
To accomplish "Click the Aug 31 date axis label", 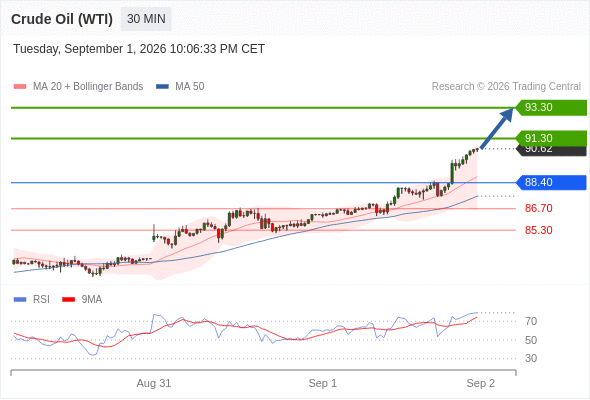I will tap(154, 383).
